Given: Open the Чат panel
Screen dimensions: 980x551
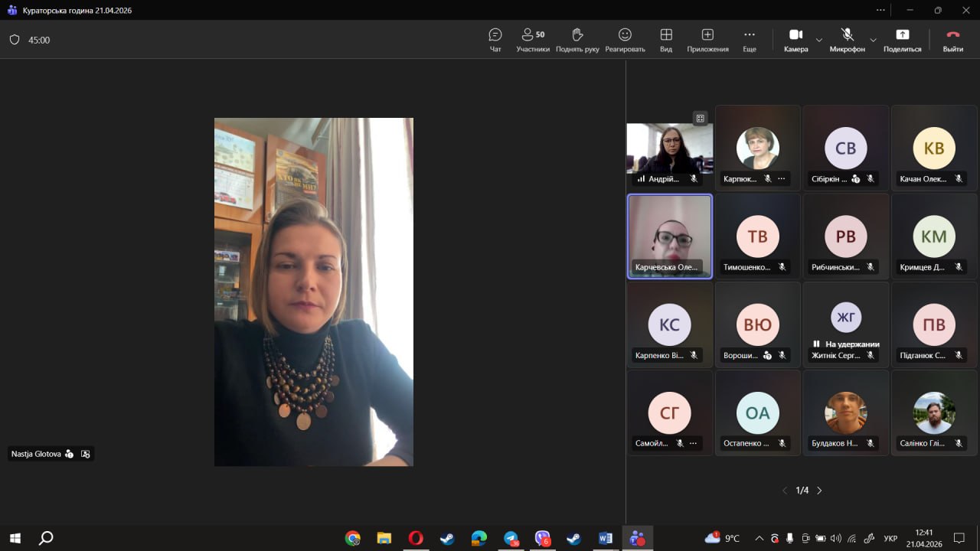Looking at the screenshot, I should tap(495, 40).
